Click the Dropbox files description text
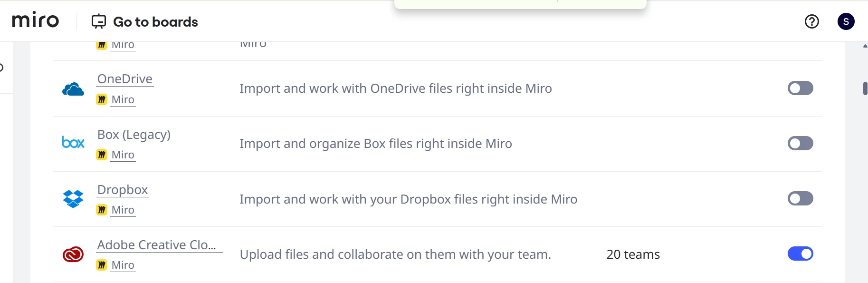868x283 pixels. pos(409,199)
